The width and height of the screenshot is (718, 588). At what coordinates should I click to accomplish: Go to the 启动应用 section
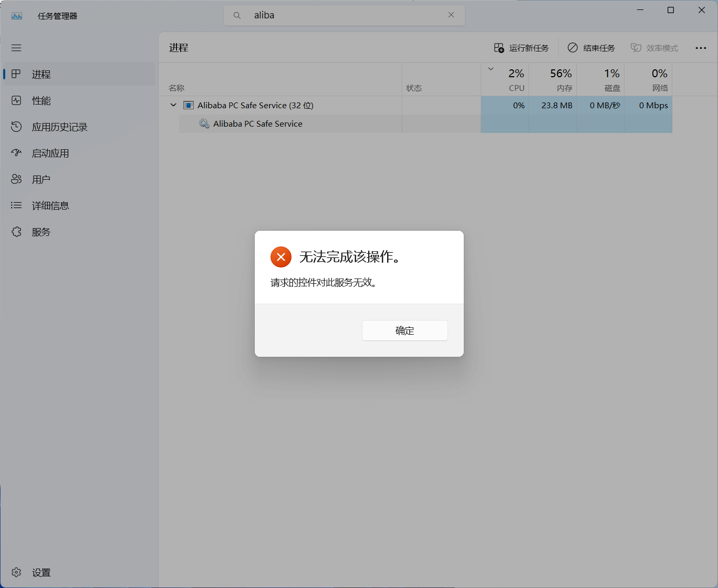(x=79, y=153)
